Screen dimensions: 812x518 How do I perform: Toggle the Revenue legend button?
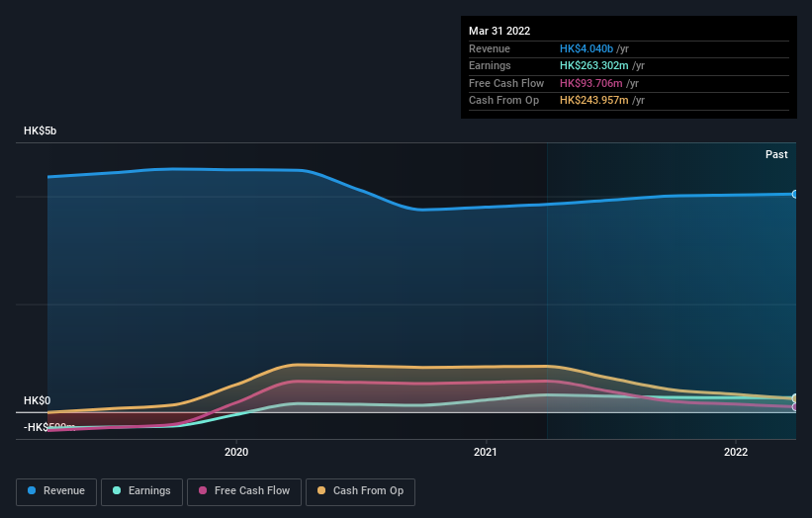pyautogui.click(x=56, y=491)
